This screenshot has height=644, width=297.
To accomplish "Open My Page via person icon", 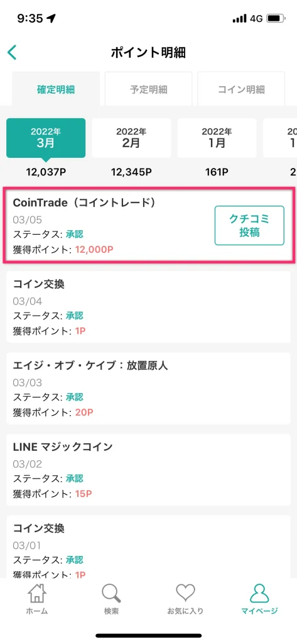I will coord(259,594).
